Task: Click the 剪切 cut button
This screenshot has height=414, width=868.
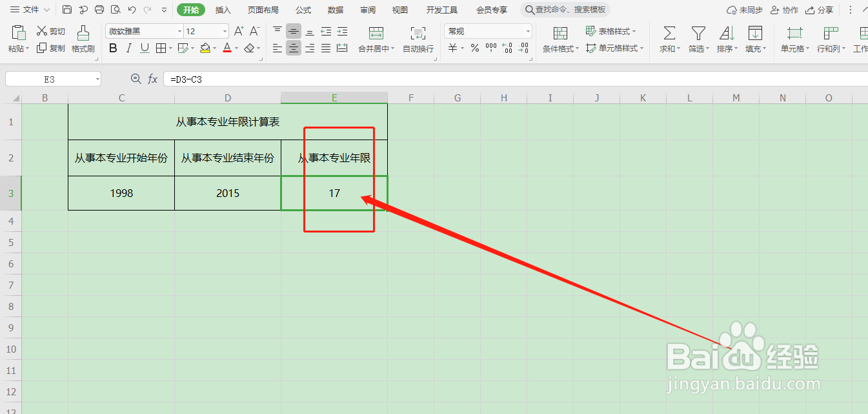Action: point(50,30)
